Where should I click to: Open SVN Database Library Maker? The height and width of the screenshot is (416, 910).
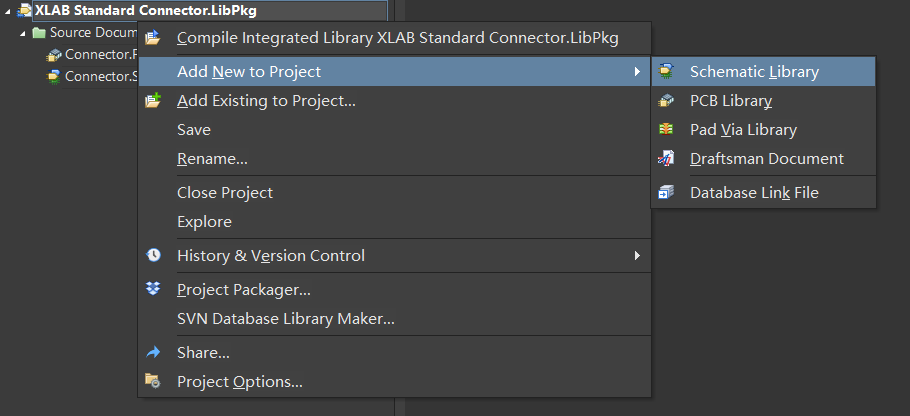285,319
